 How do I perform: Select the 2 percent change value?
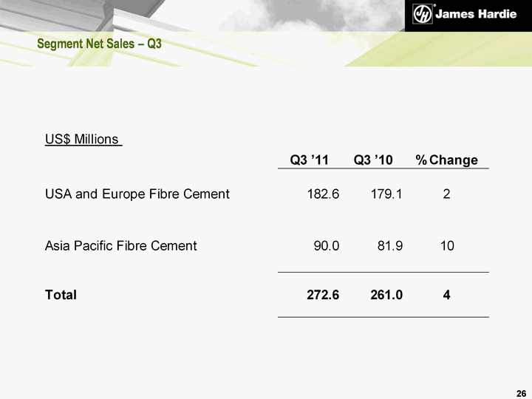(447, 194)
